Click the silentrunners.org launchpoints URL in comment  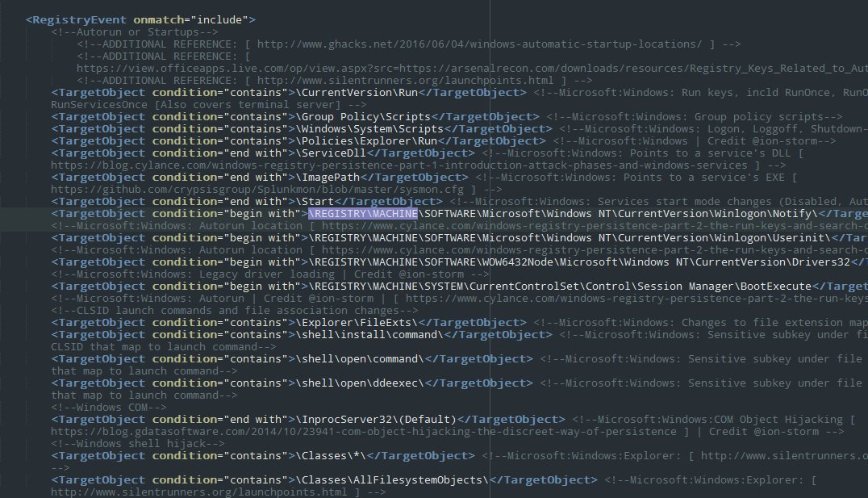tap(405, 81)
